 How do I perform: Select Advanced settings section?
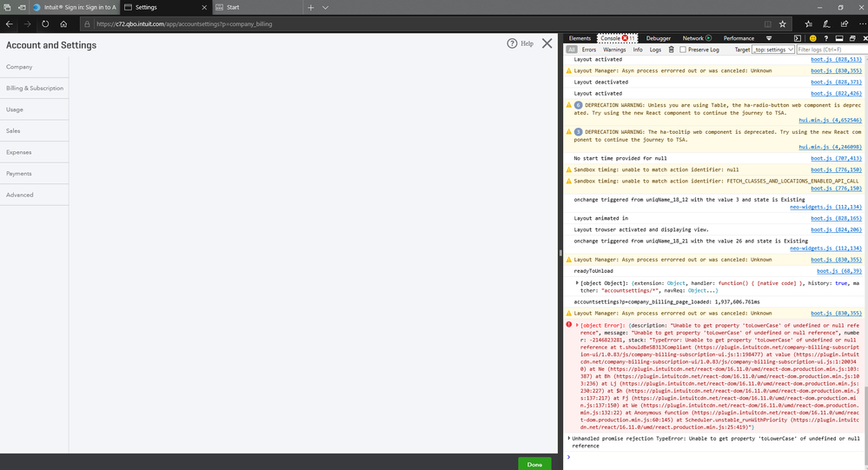(x=35, y=195)
